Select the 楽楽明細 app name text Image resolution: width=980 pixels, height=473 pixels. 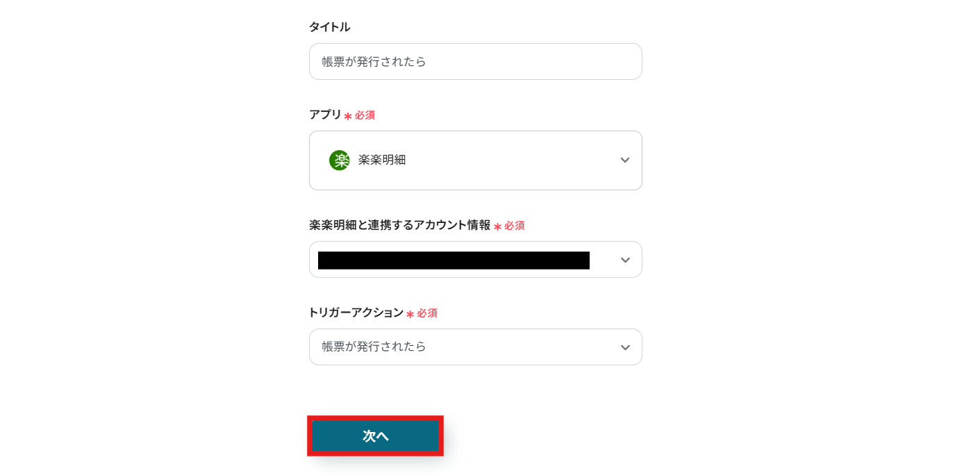click(x=382, y=160)
